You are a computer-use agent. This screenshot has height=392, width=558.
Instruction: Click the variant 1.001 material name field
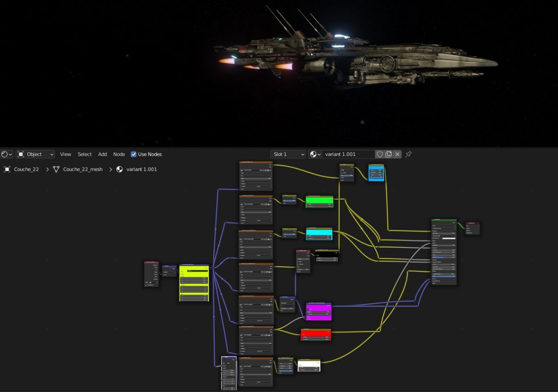pos(349,154)
